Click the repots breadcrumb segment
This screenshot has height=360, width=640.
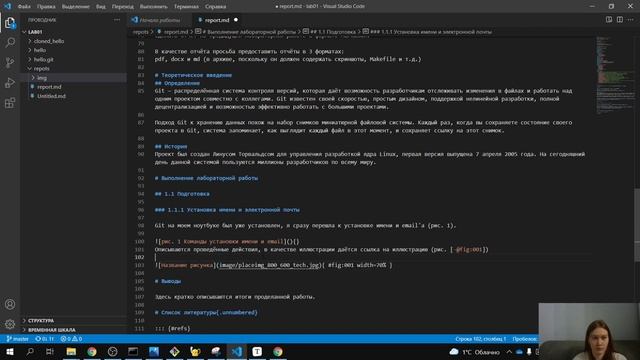coord(140,32)
